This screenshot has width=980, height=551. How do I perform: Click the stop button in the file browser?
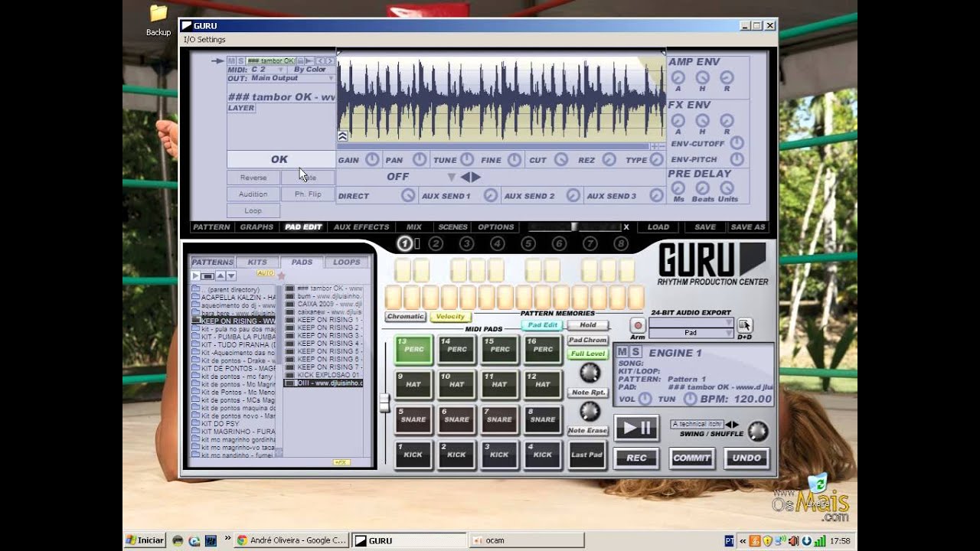pos(207,275)
